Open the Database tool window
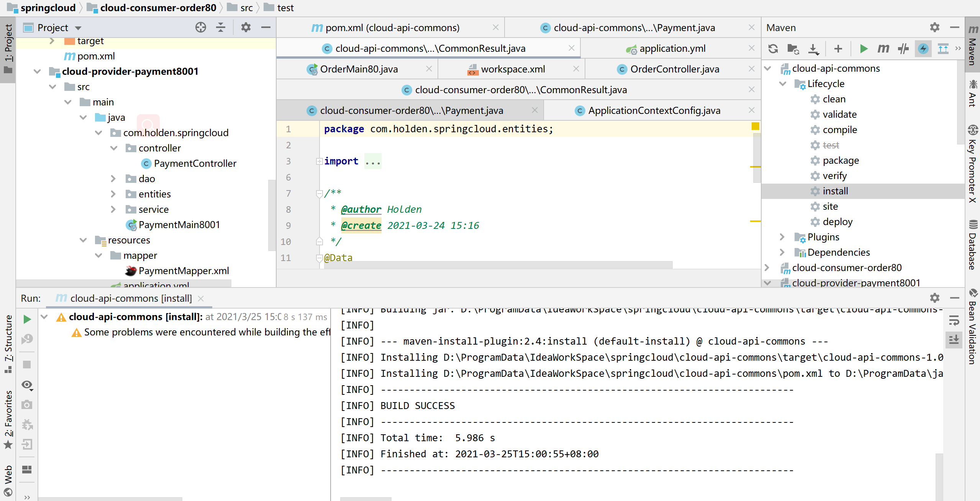The height and width of the screenshot is (501, 980). click(972, 245)
